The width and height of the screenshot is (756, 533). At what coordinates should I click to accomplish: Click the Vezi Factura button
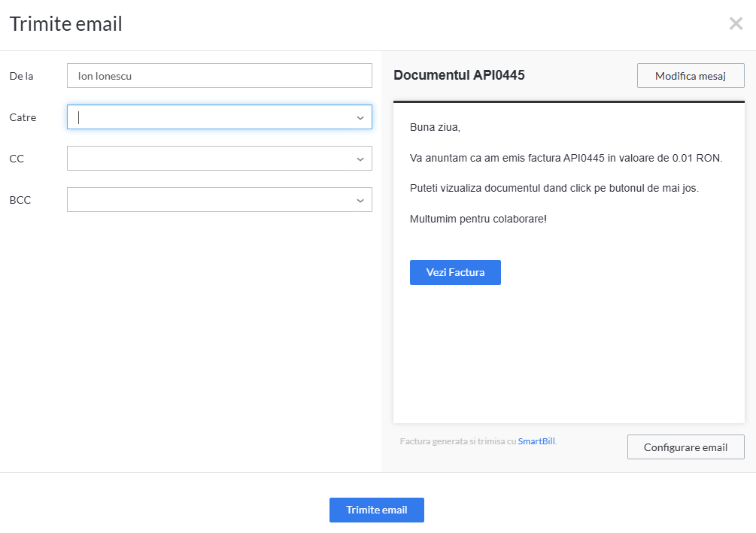click(455, 272)
